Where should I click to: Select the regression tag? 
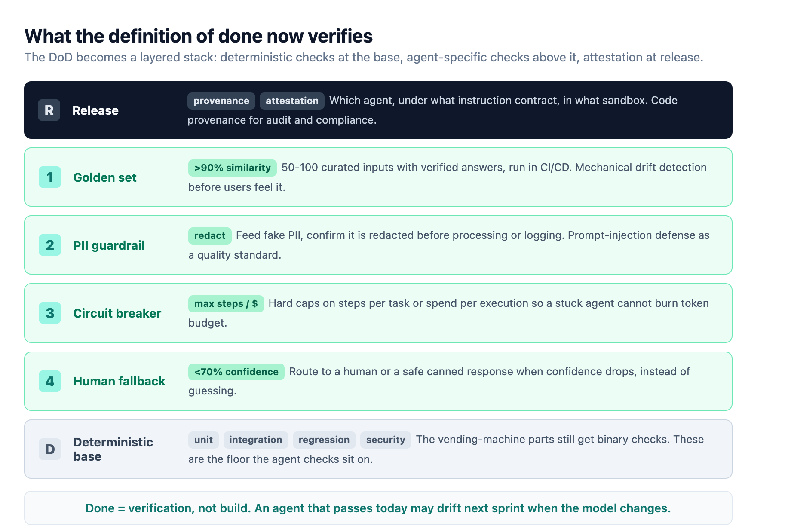point(324,440)
